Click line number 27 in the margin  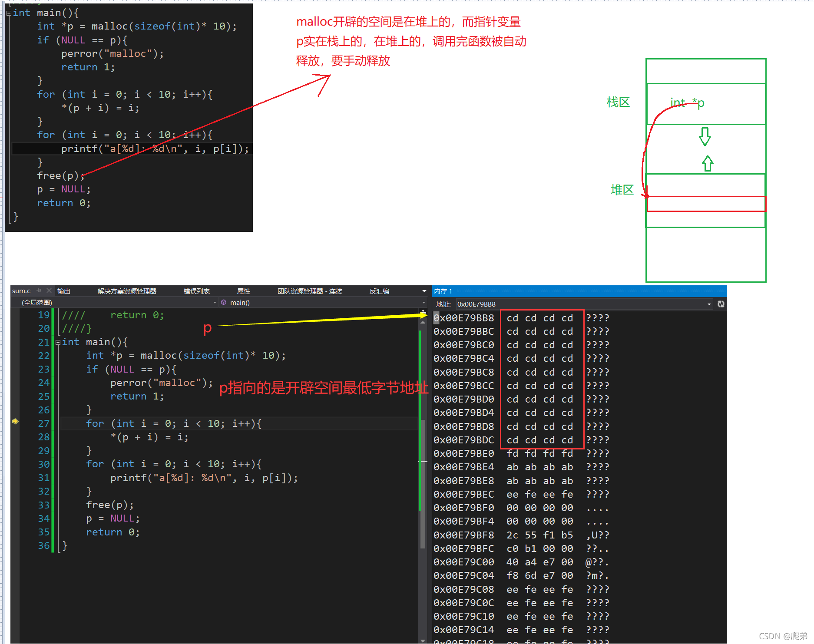point(44,423)
